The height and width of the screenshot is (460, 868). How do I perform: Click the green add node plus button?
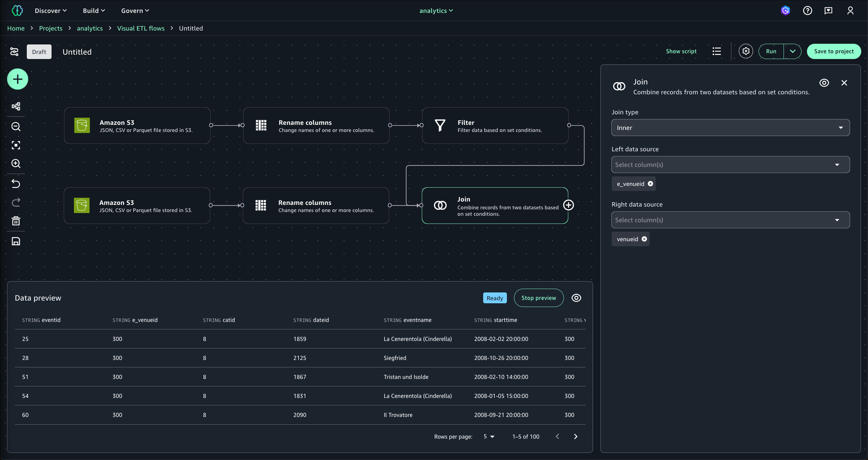18,79
